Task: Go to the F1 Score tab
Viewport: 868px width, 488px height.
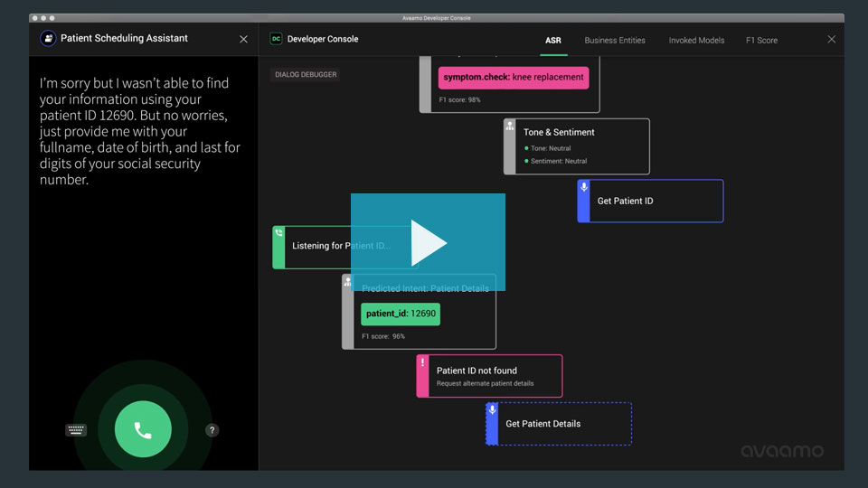Action: pyautogui.click(x=761, y=41)
